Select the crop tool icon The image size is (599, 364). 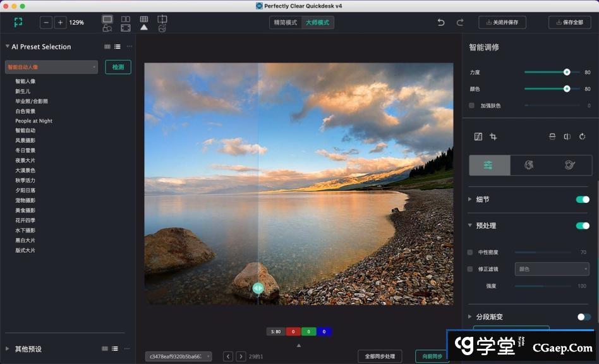click(493, 136)
